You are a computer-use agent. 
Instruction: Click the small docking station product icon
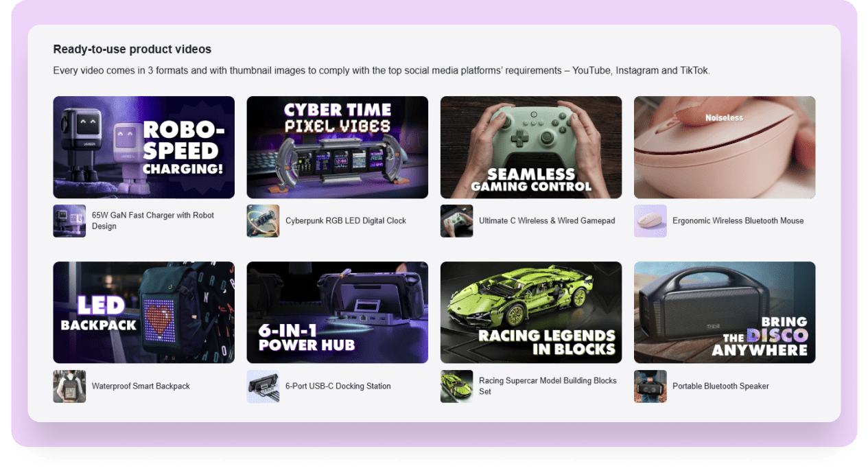pyautogui.click(x=263, y=386)
